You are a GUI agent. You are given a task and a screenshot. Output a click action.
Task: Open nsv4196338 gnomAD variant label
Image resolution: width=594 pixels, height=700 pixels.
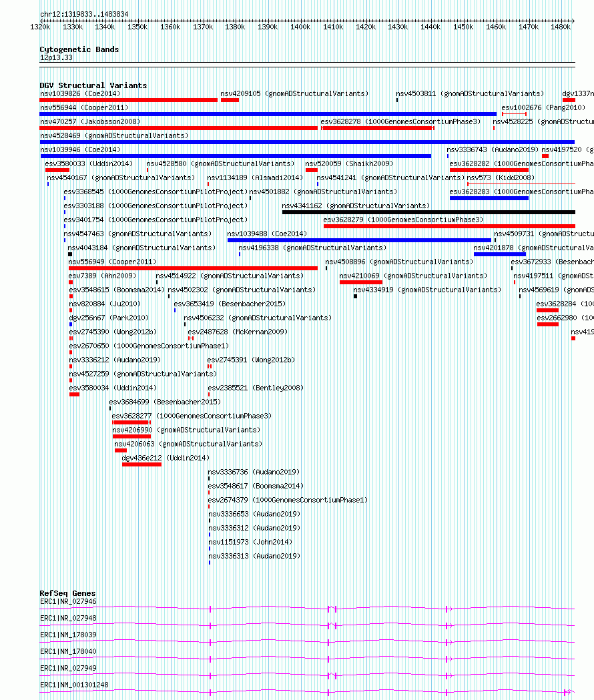pos(312,248)
